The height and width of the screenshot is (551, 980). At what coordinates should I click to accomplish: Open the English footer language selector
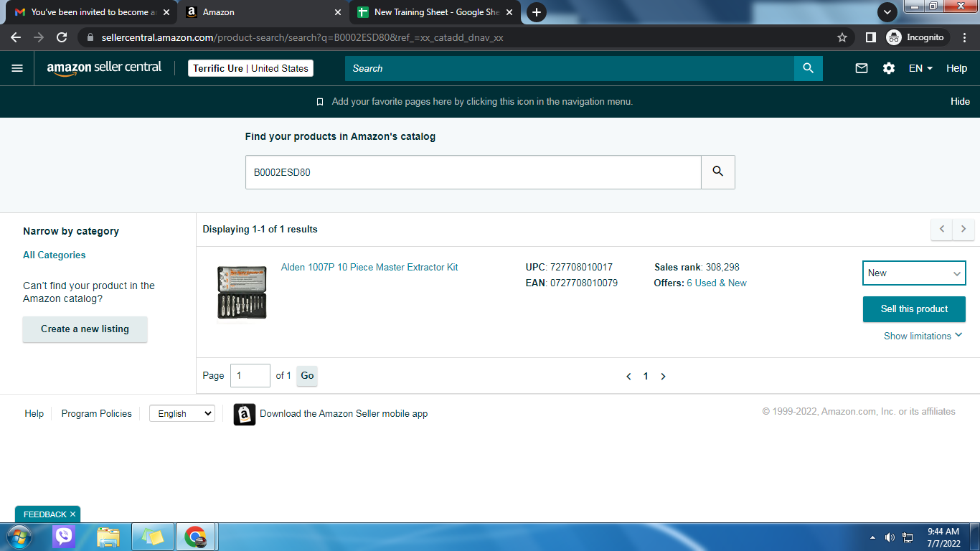[x=182, y=414]
